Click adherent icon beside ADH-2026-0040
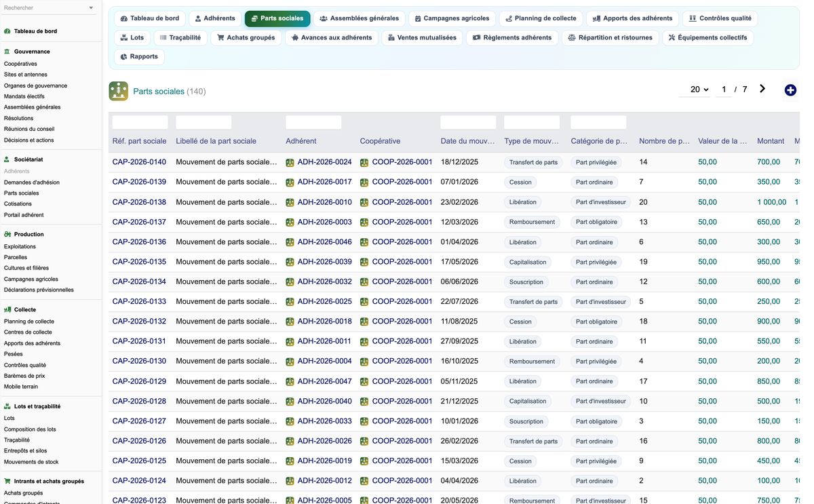Viewport: 814px width, 504px height. [290, 402]
